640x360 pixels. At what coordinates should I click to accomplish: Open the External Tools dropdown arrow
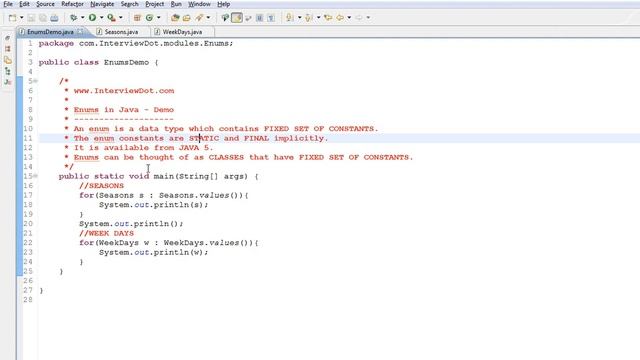click(x=121, y=18)
